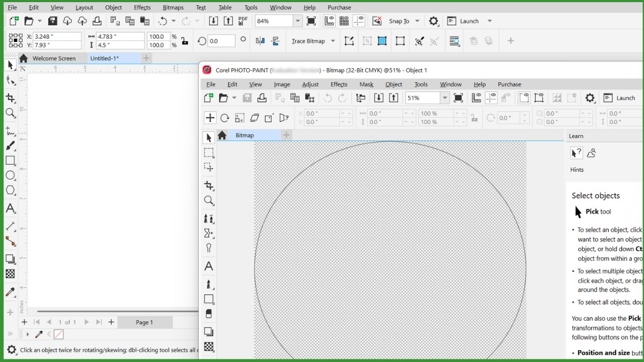The image size is (644, 362).
Task: Open Options gear in CorelDRAW toolbar
Action: click(x=434, y=21)
